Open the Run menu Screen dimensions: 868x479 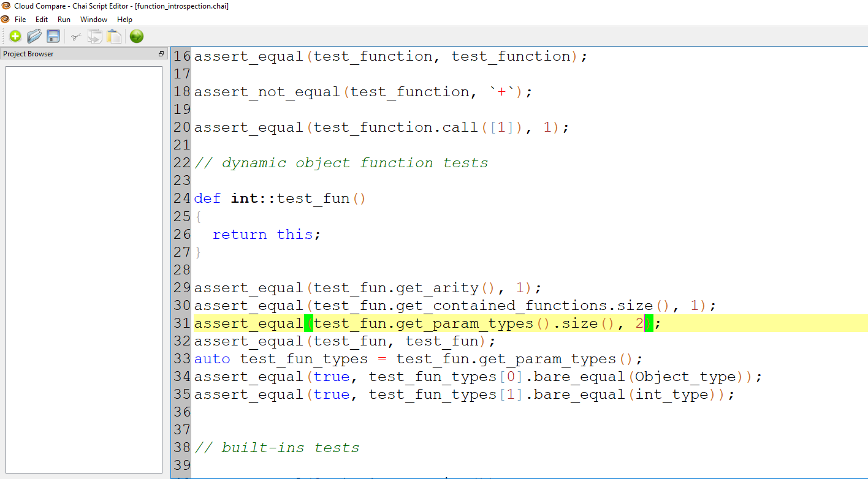[64, 20]
